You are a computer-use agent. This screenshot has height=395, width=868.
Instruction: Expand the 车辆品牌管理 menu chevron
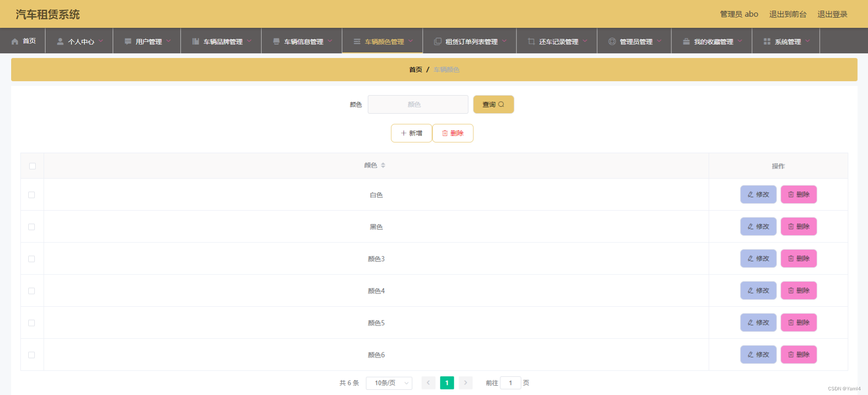coord(249,41)
